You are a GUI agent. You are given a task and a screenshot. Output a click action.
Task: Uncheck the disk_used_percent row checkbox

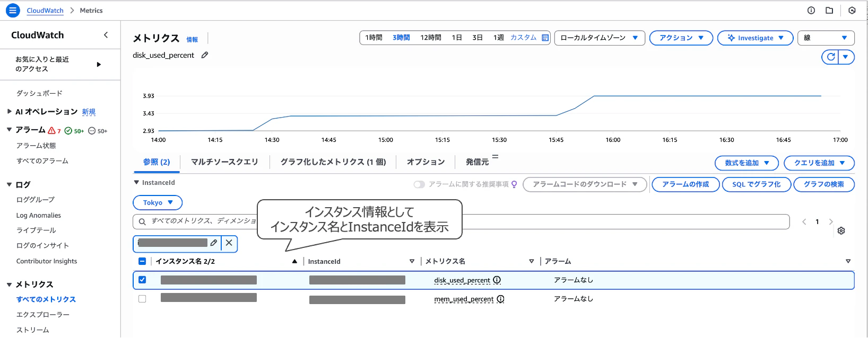coord(142,280)
